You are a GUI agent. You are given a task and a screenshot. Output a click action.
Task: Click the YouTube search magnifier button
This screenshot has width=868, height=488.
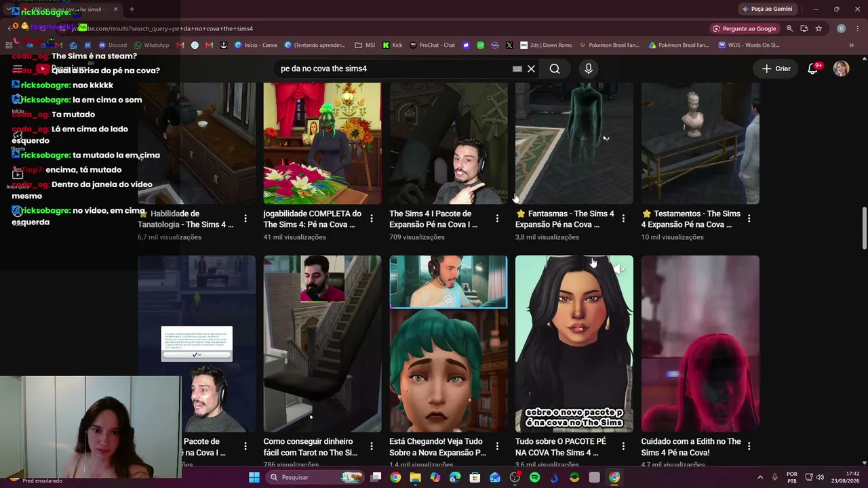[555, 68]
